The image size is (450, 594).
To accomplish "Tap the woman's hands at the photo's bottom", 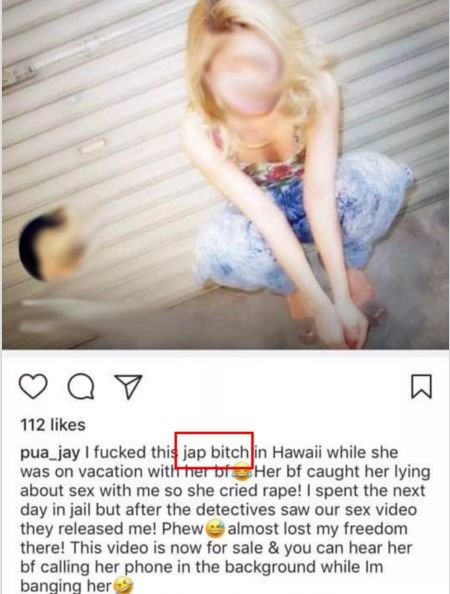I will [345, 322].
